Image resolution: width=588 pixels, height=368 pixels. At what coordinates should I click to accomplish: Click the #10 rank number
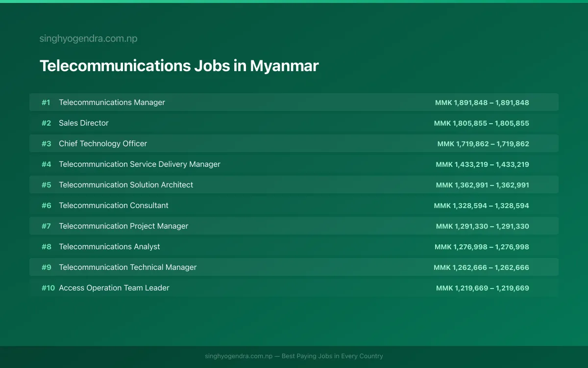(x=48, y=288)
